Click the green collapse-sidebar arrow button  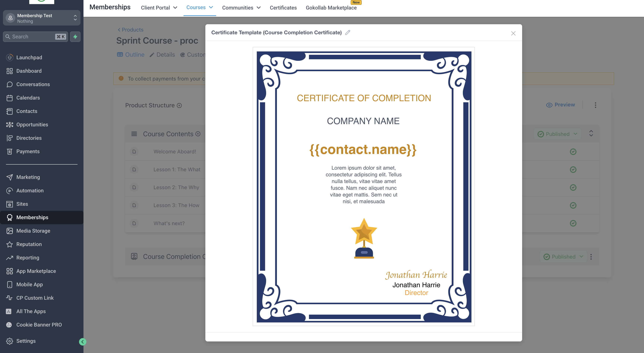tap(83, 342)
